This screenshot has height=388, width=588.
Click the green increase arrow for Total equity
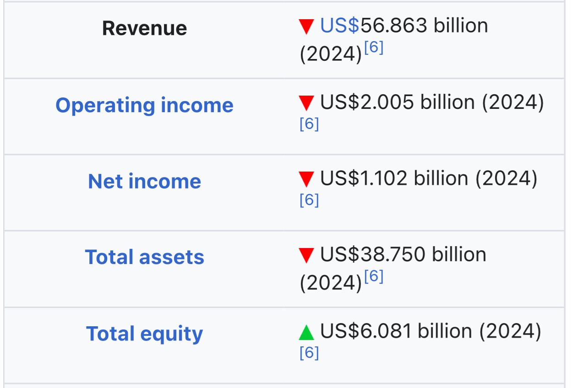point(306,333)
